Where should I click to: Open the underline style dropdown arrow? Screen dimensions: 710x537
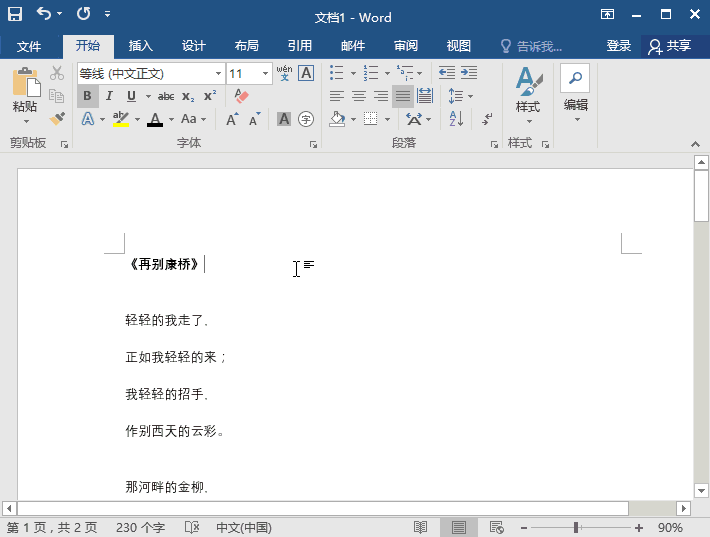pos(148,96)
